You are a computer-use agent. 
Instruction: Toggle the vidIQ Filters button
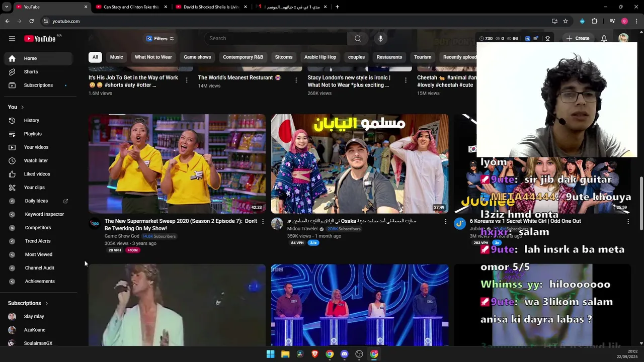160,39
